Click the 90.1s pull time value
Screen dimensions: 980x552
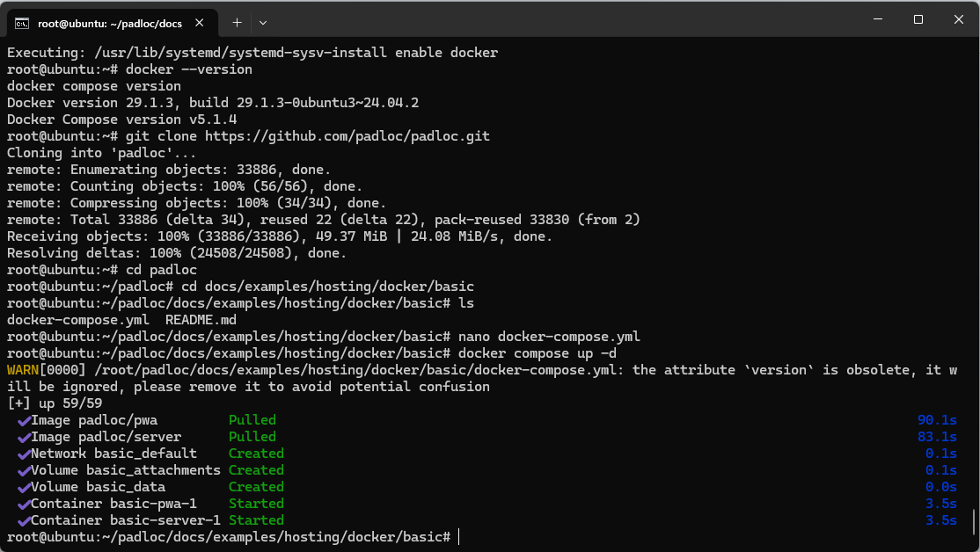937,419
